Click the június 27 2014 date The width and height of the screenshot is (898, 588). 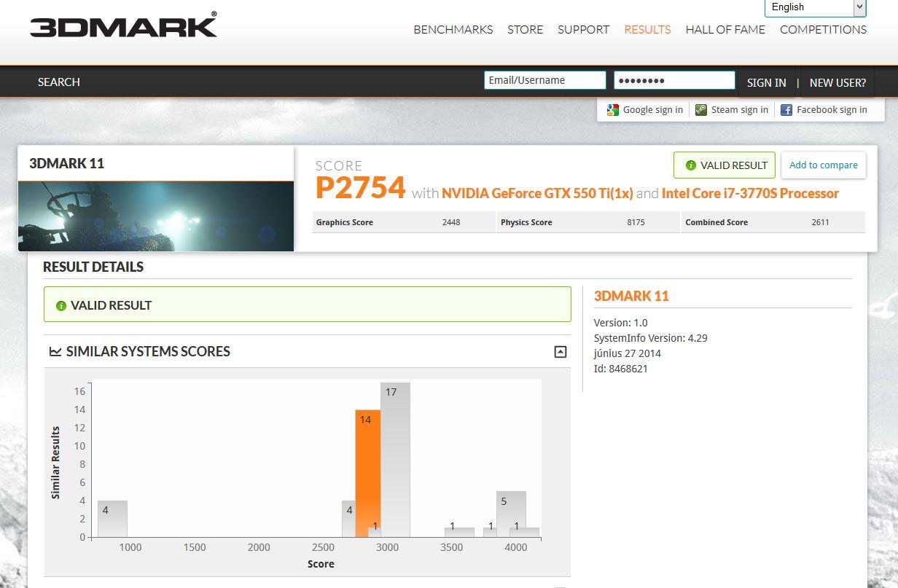coord(628,353)
